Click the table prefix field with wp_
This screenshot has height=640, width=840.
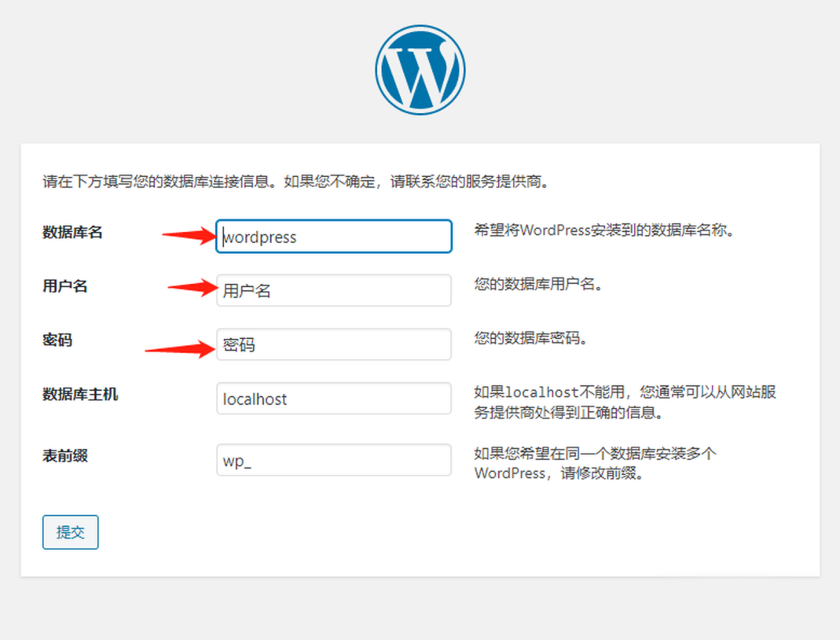tap(334, 460)
